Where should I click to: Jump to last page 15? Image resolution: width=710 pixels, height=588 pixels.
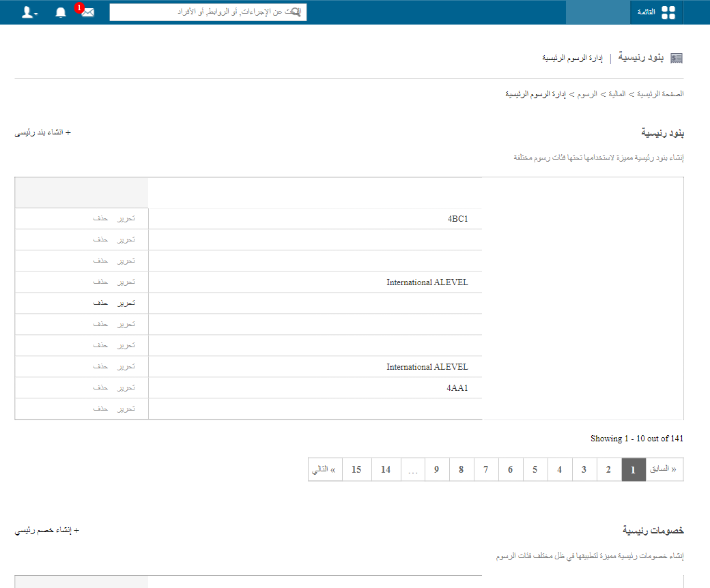click(x=357, y=469)
